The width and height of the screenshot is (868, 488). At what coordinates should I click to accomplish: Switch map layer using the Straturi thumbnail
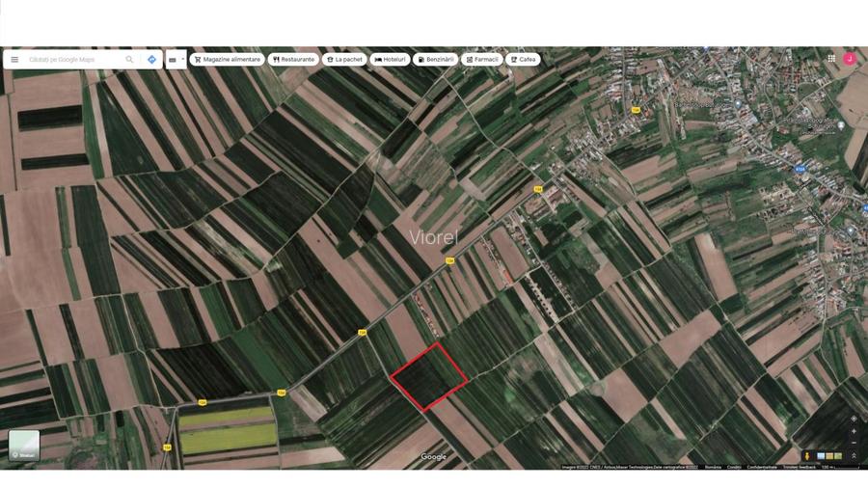pos(24,445)
